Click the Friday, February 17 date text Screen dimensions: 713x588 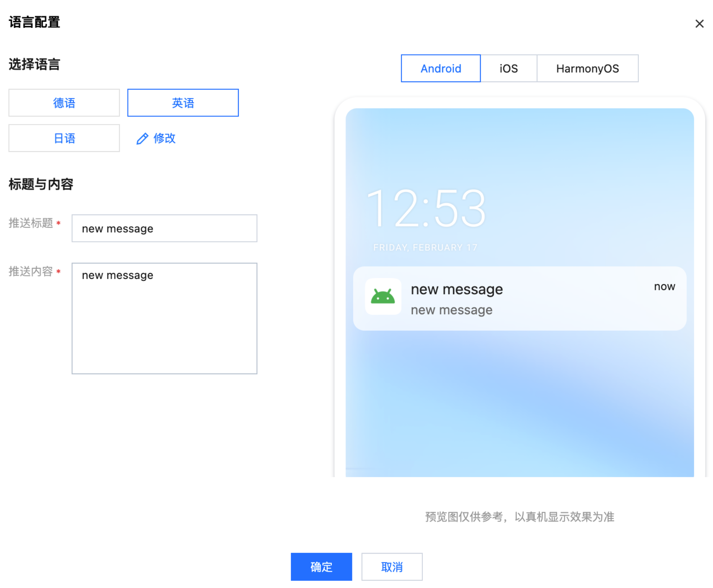(x=425, y=248)
